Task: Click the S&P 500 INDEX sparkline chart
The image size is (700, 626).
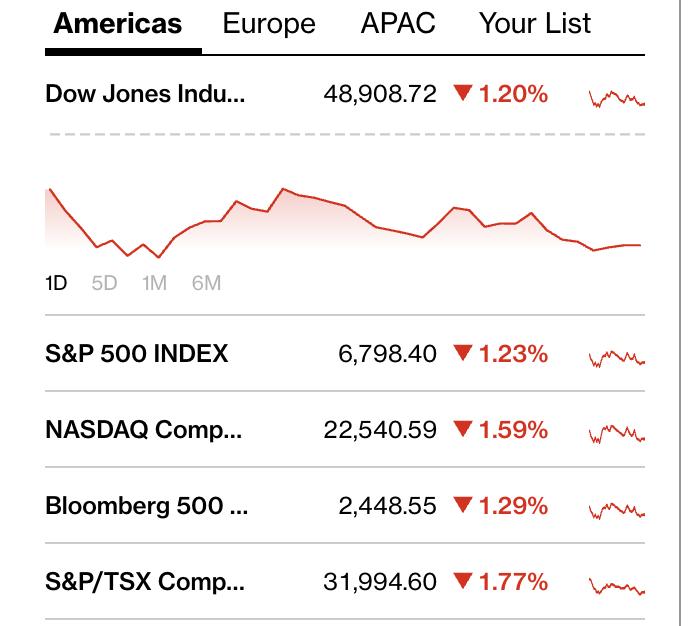Action: pos(617,357)
